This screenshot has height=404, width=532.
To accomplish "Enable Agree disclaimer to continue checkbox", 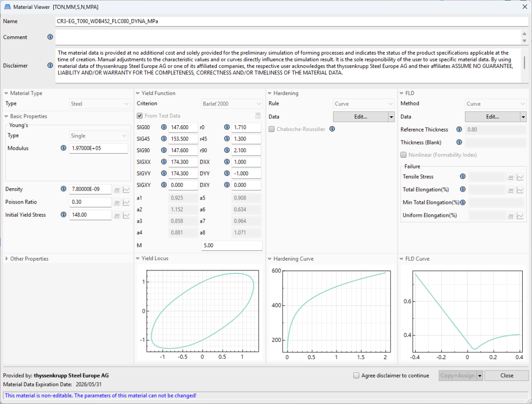I will click(356, 375).
